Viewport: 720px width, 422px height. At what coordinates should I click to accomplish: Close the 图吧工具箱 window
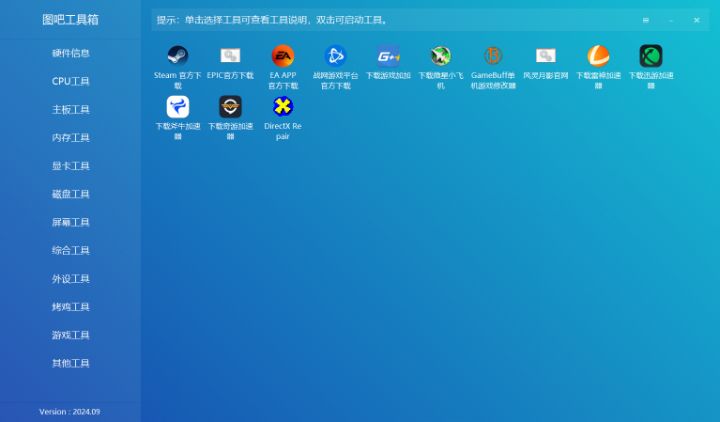point(697,20)
